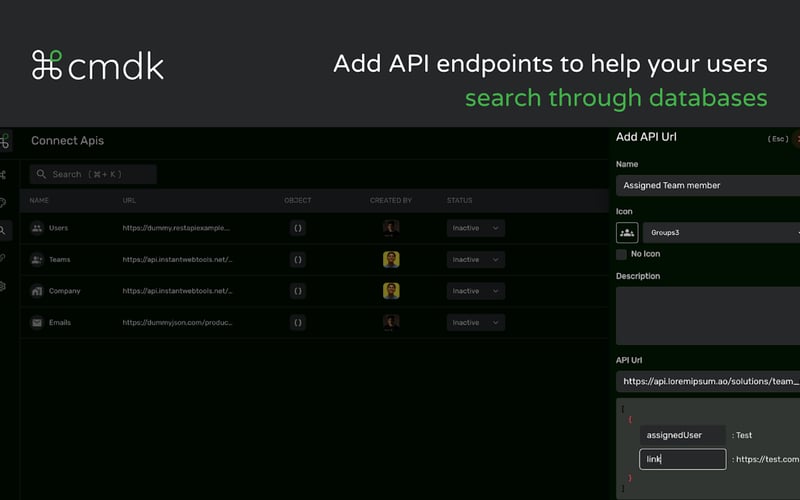Viewport: 800px width, 500px height.
Task: Click the Company row creator avatar
Action: [391, 291]
